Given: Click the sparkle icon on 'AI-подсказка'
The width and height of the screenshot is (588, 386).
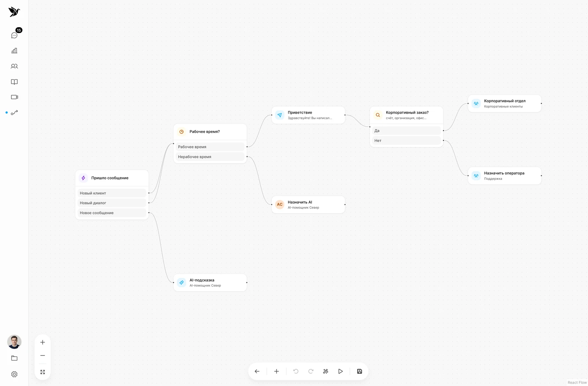Looking at the screenshot, I should tap(182, 282).
